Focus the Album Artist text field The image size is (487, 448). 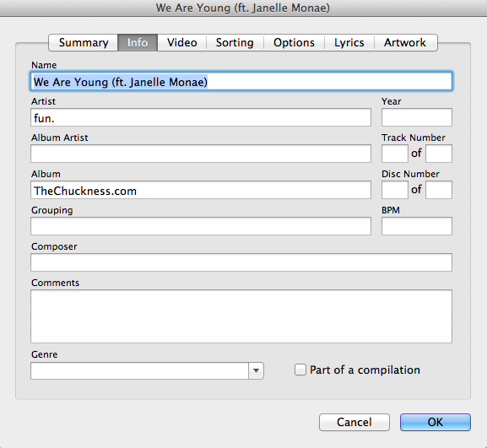point(201,154)
